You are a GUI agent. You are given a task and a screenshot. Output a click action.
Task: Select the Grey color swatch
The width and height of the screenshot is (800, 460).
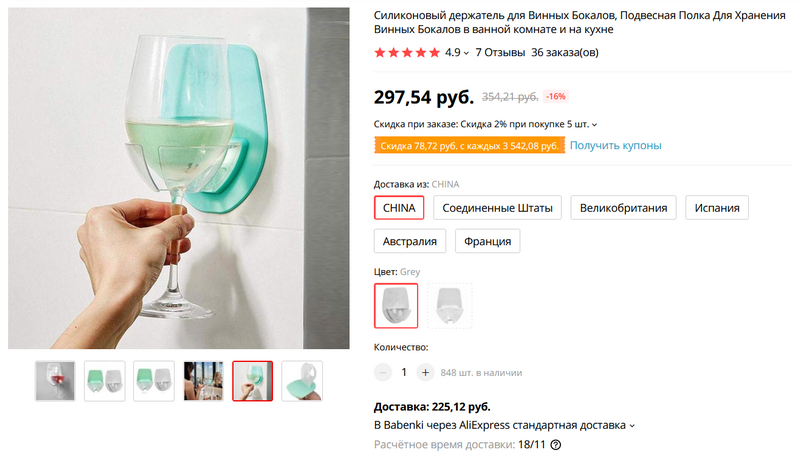coord(396,305)
